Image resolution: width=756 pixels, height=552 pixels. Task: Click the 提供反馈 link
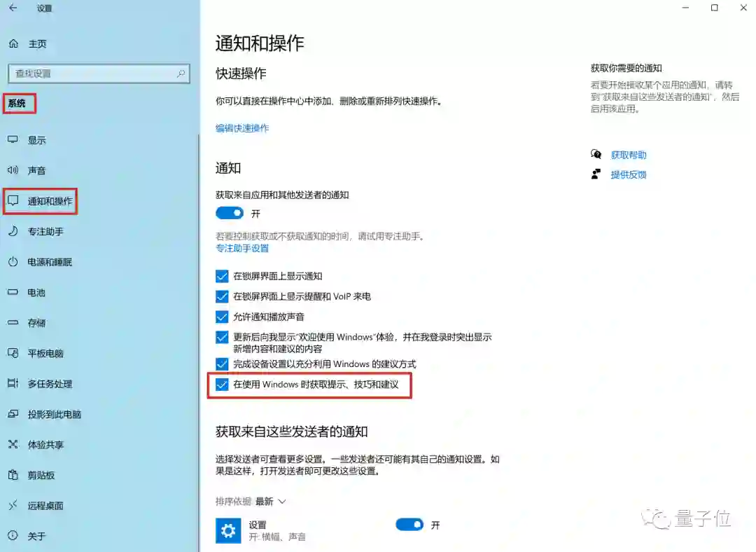click(x=628, y=174)
